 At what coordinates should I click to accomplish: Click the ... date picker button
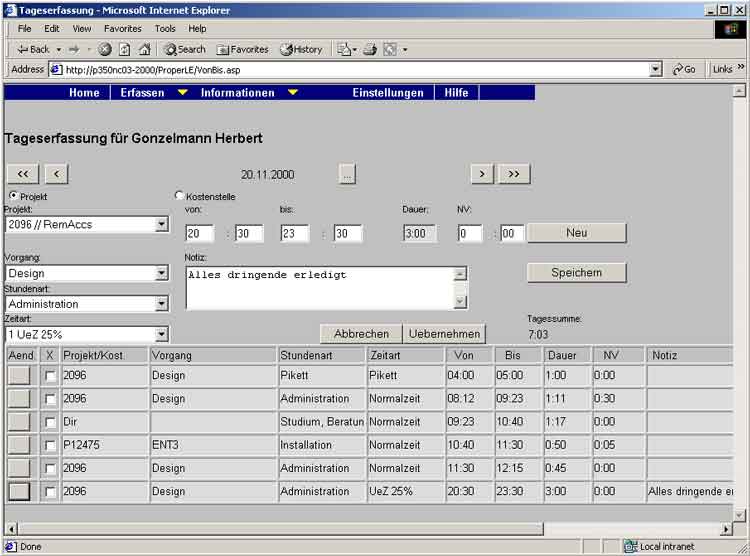347,174
